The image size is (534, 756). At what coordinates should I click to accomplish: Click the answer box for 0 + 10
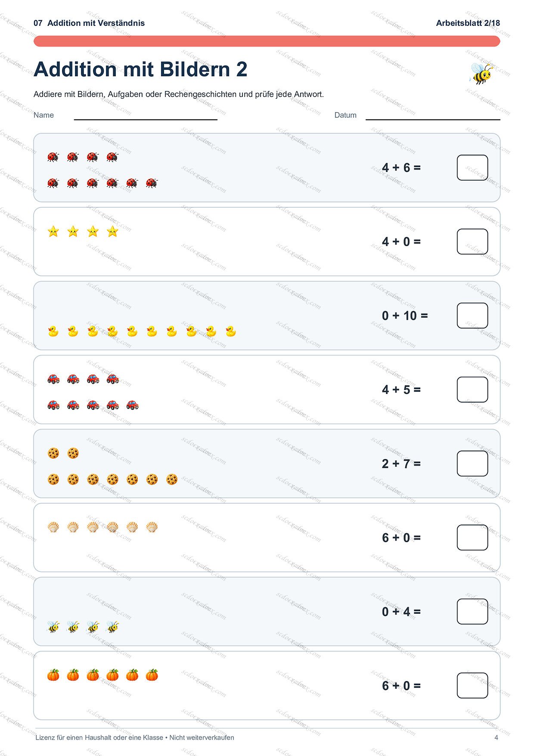point(472,316)
